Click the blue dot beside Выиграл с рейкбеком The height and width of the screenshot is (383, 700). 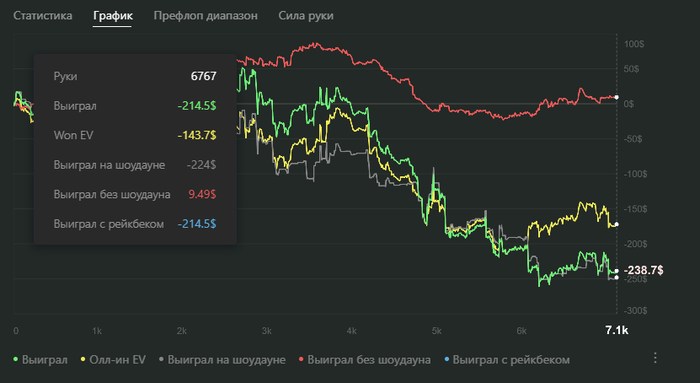pyautogui.click(x=446, y=359)
